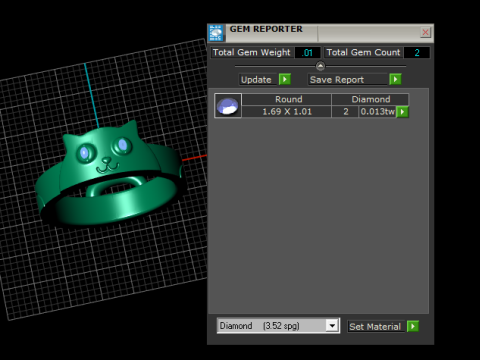Collapse the header using the round up-arrow

click(320, 66)
